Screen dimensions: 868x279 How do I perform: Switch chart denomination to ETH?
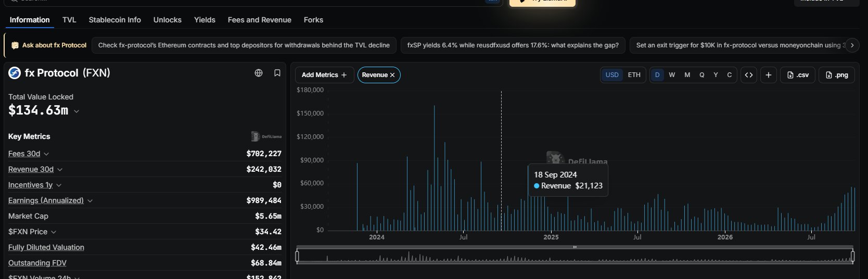(x=634, y=75)
